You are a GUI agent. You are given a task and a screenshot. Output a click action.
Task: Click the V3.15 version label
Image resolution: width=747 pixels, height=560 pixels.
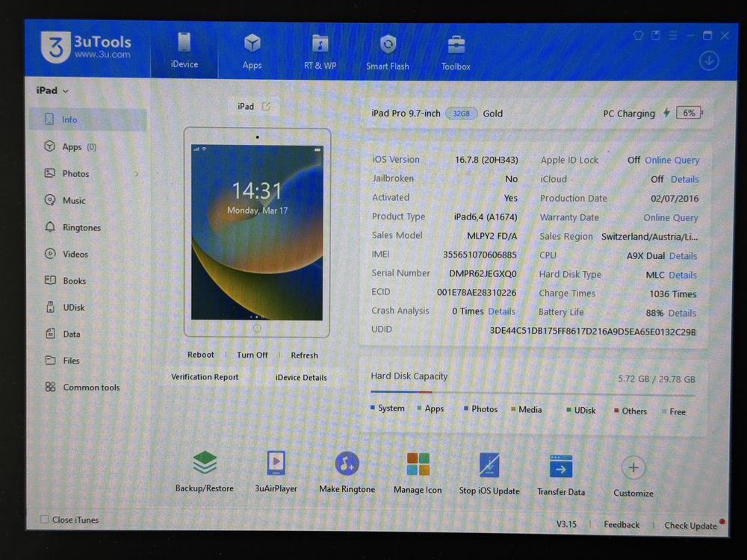tap(566, 524)
